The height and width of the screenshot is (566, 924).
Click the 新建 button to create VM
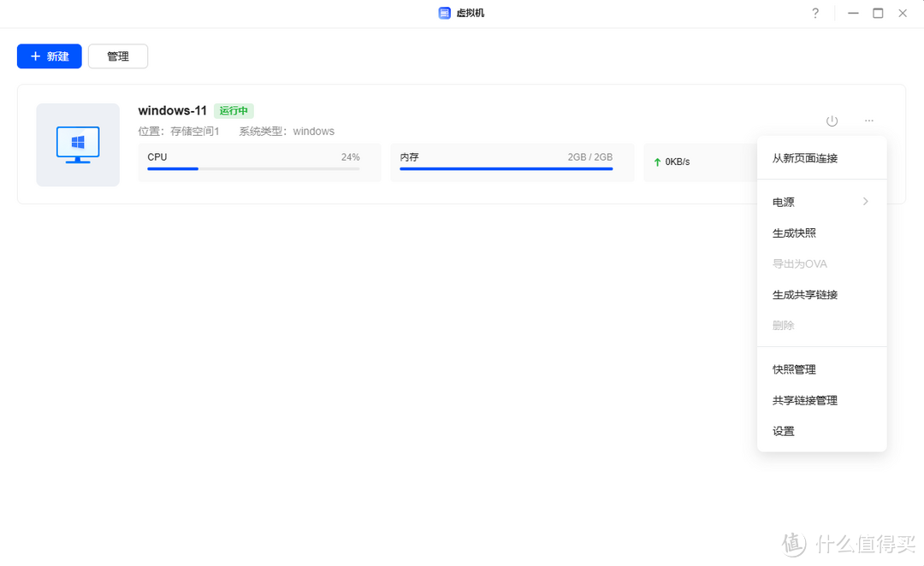(x=50, y=56)
